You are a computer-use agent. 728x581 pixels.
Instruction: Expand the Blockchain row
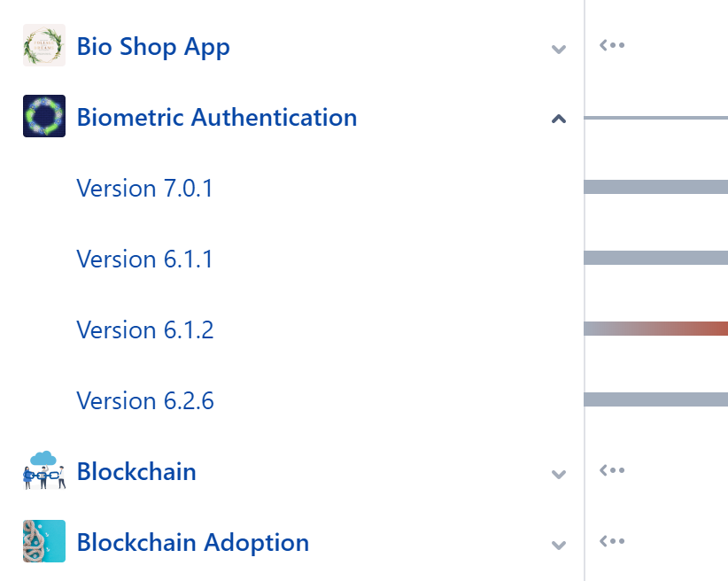[558, 474]
